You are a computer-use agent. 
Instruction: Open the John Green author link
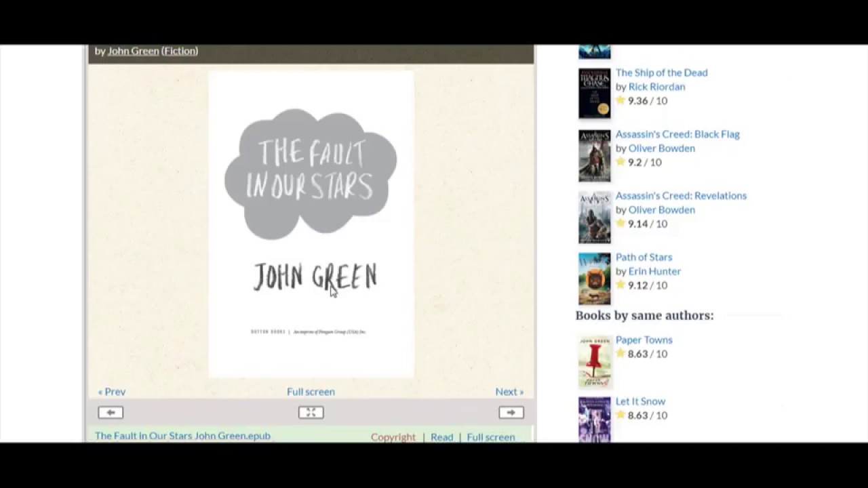pos(133,51)
